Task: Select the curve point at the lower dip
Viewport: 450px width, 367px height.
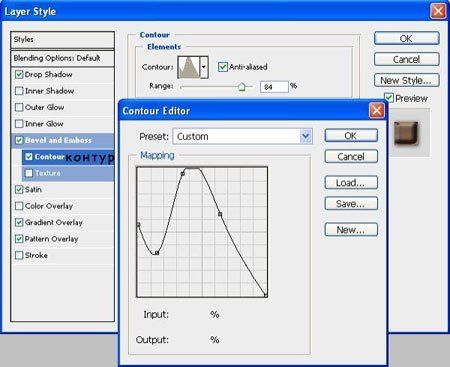Action: tap(157, 253)
